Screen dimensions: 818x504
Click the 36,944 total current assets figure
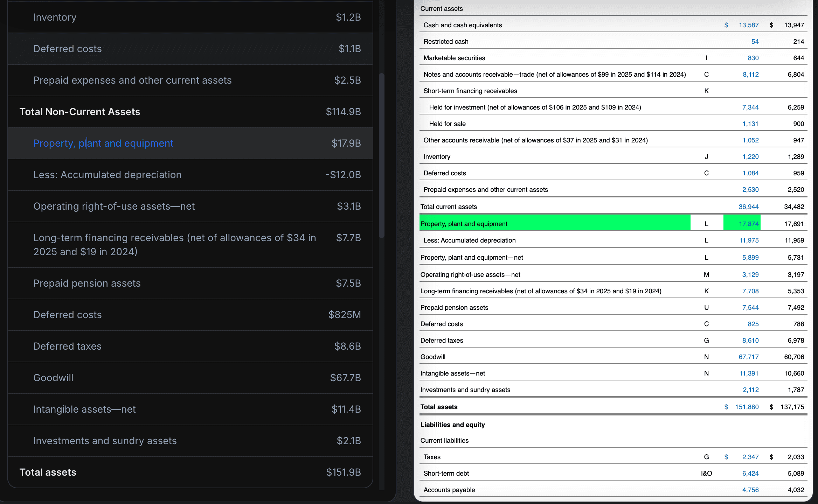click(749, 206)
